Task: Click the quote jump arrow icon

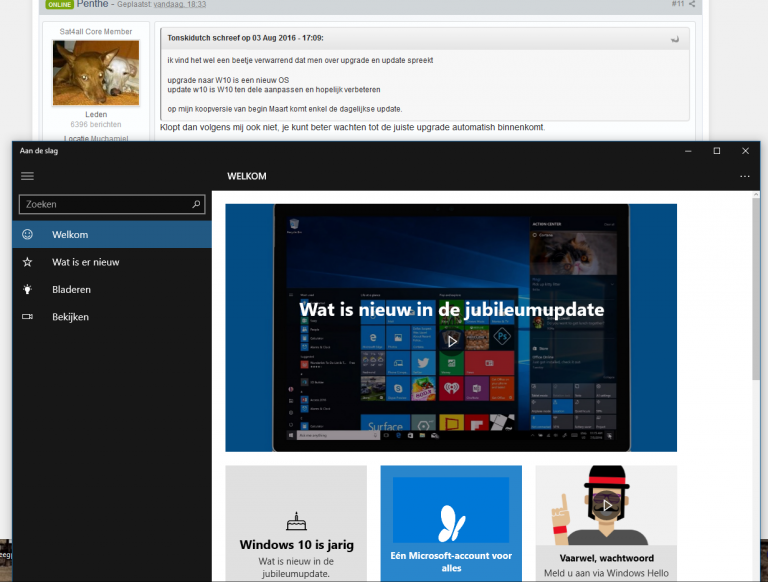Action: pos(676,39)
